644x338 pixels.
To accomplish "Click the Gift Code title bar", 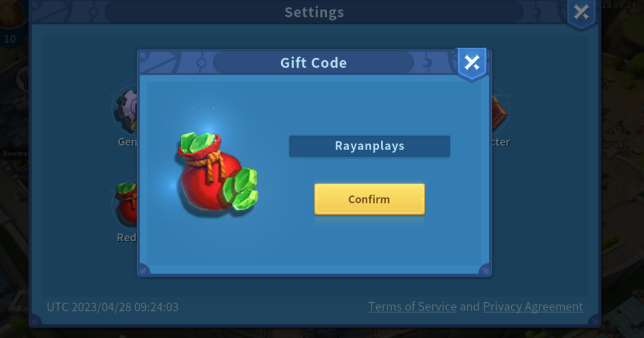I will coord(313,63).
